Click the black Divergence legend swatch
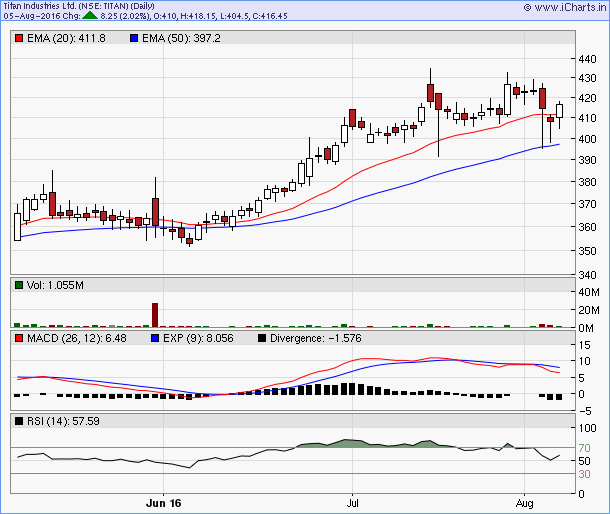Screen dimensions: 610x514 [x=262, y=338]
